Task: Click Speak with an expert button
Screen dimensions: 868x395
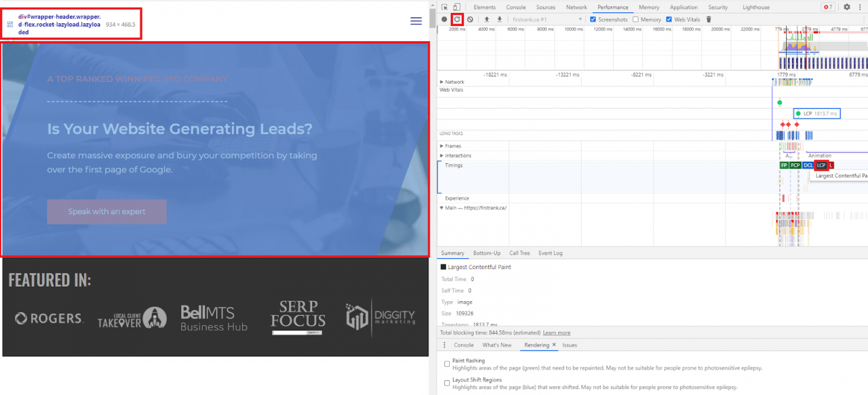Action: coord(107,212)
